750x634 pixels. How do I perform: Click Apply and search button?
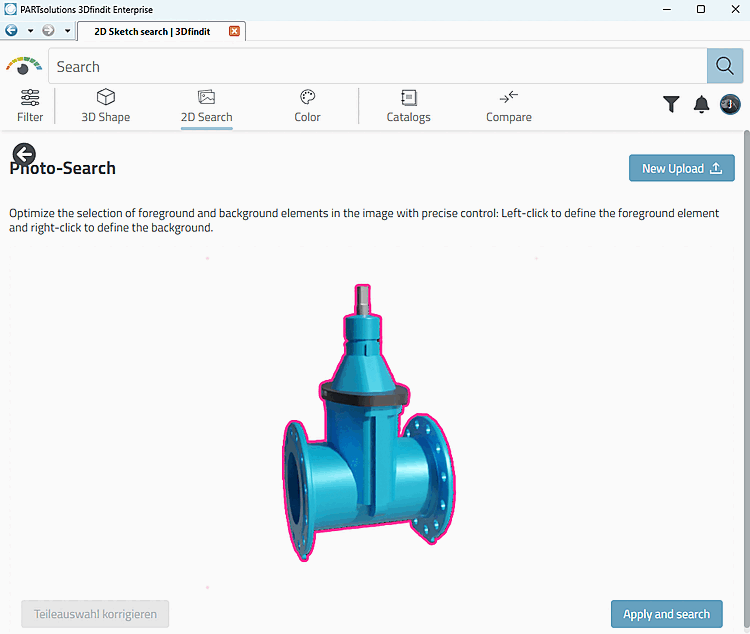(666, 614)
